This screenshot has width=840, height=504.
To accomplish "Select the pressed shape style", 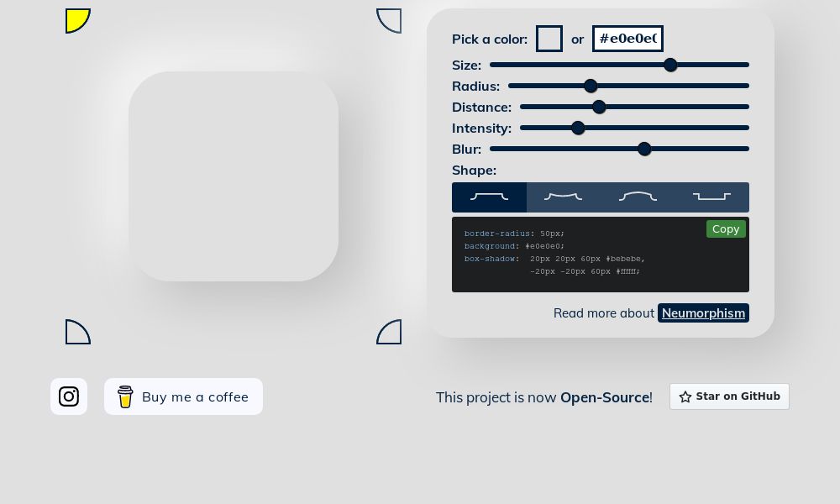I will tap(711, 197).
